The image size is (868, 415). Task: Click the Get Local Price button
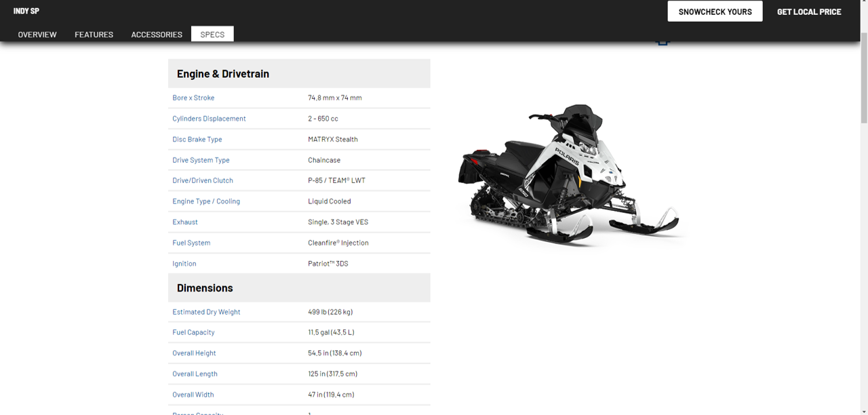(x=809, y=12)
